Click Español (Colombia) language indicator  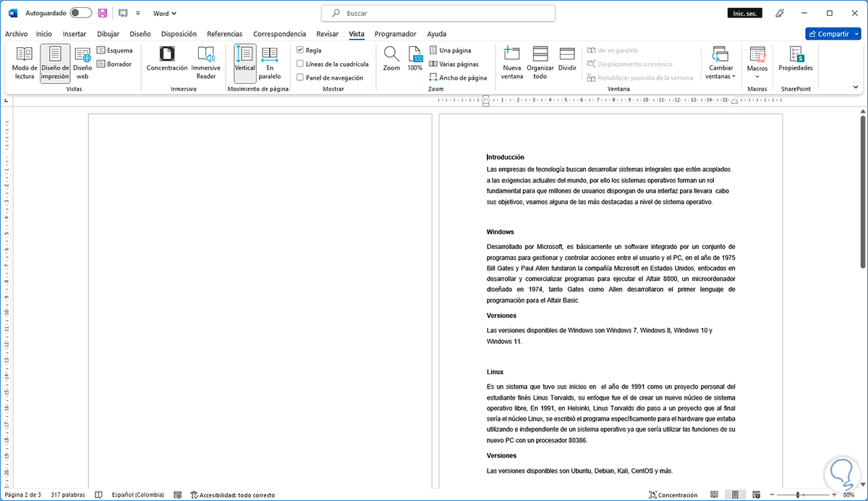coord(137,495)
